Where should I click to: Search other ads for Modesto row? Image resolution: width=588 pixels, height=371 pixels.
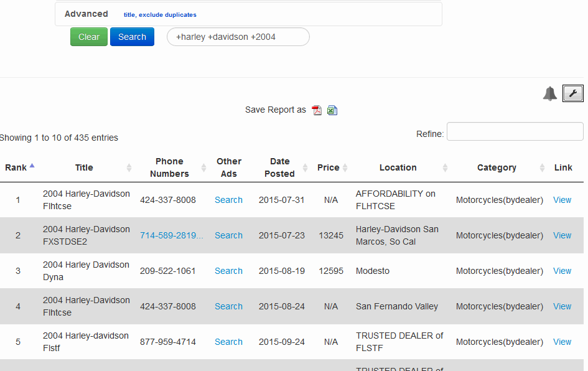(x=228, y=271)
